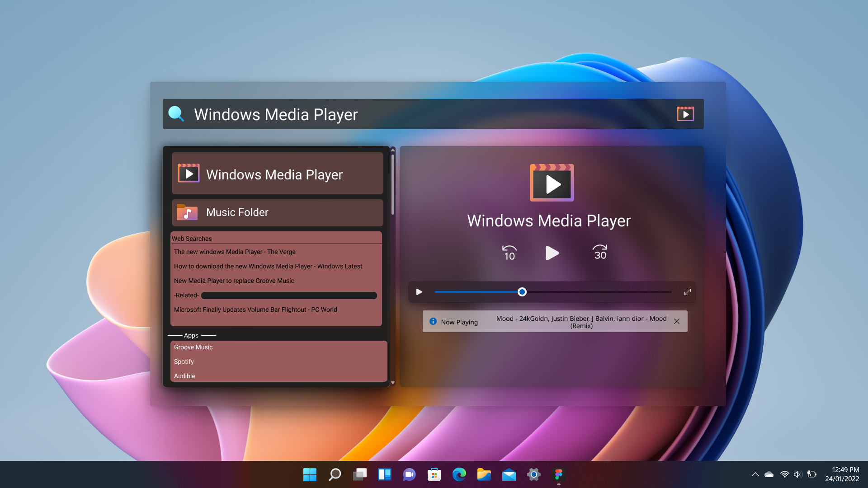
Task: Open the Windows Media Player result
Action: tap(277, 174)
